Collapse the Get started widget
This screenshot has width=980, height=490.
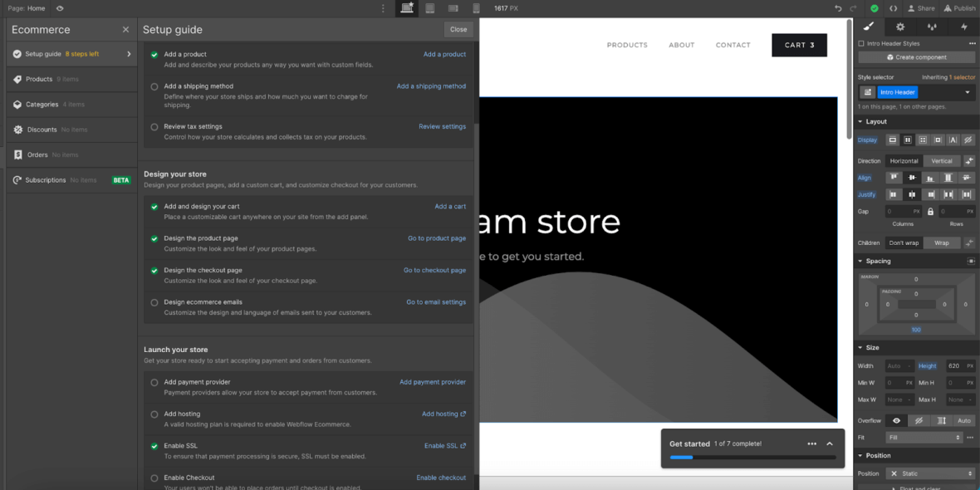click(x=830, y=443)
